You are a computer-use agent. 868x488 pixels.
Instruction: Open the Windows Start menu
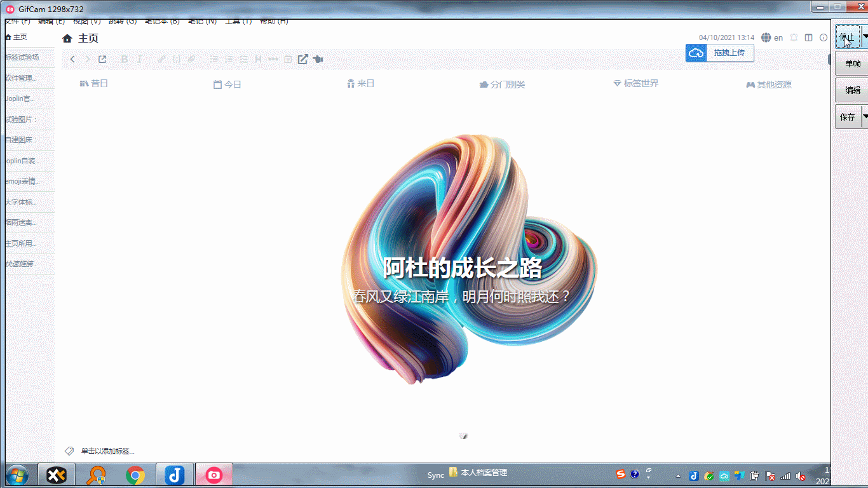(16, 475)
